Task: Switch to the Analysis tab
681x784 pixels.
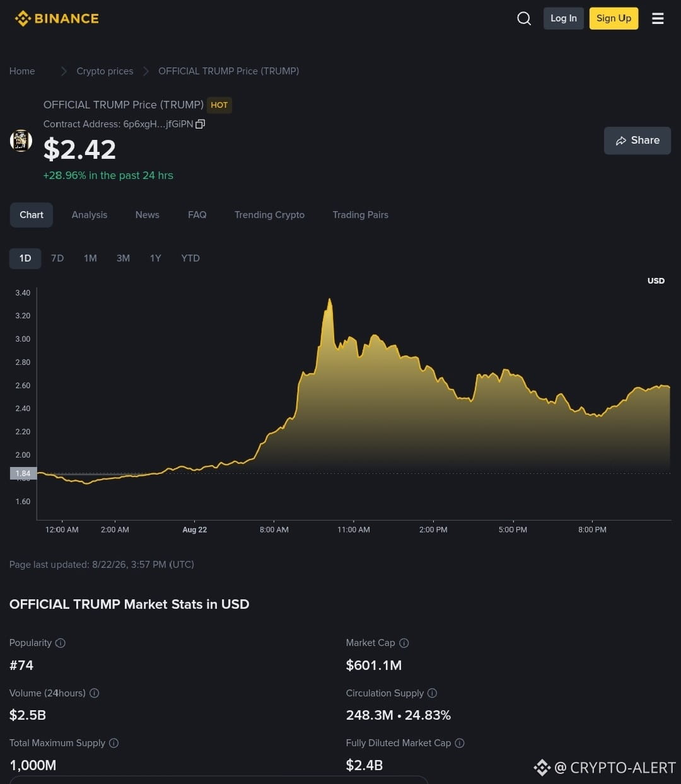Action: click(x=90, y=215)
